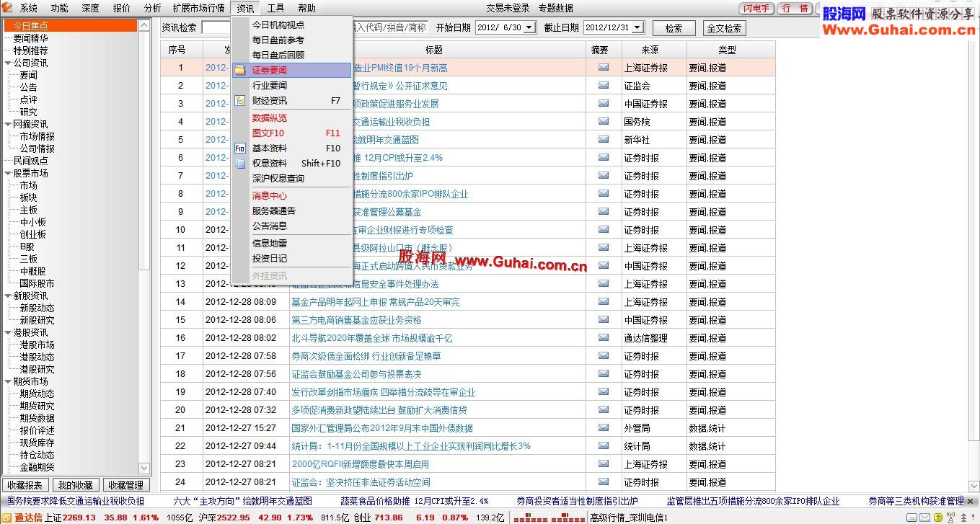980x524 pixels.
Task: Open 收藏报表 at bottom left
Action: (x=25, y=485)
